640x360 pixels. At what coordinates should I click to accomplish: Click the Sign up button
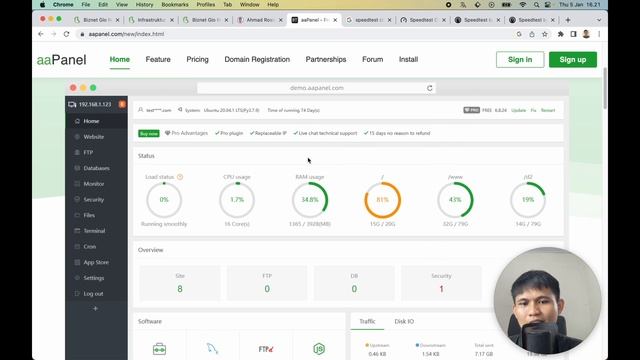(573, 60)
